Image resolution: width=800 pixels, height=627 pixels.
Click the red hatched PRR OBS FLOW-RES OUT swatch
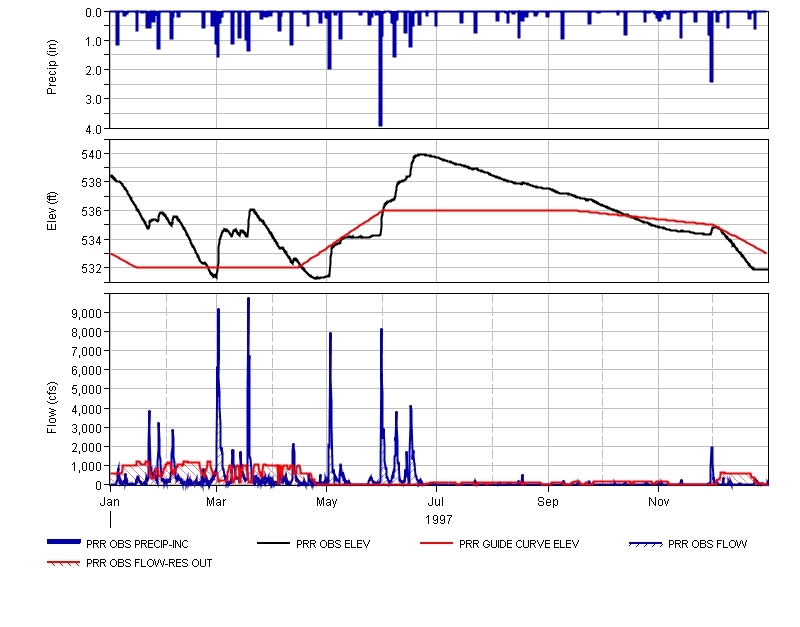pos(65,563)
